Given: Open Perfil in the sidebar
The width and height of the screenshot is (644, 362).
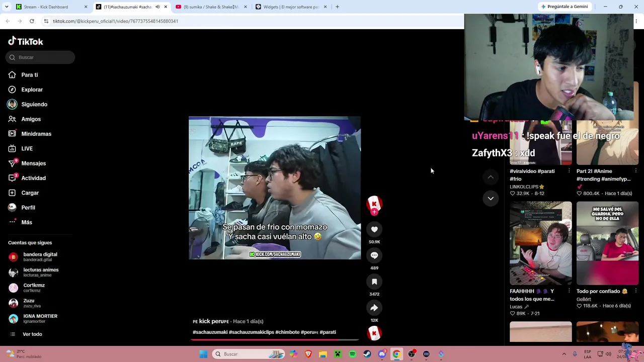Looking at the screenshot, I should click(x=28, y=208).
